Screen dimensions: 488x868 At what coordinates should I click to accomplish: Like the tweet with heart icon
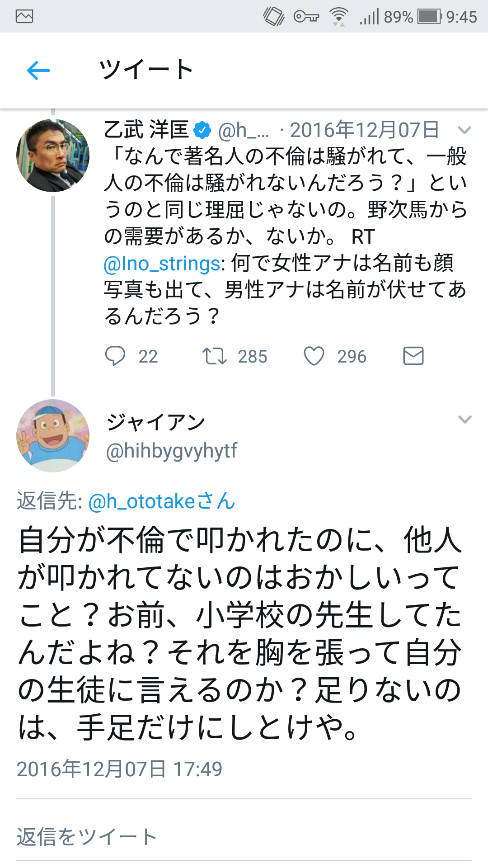click(x=314, y=356)
